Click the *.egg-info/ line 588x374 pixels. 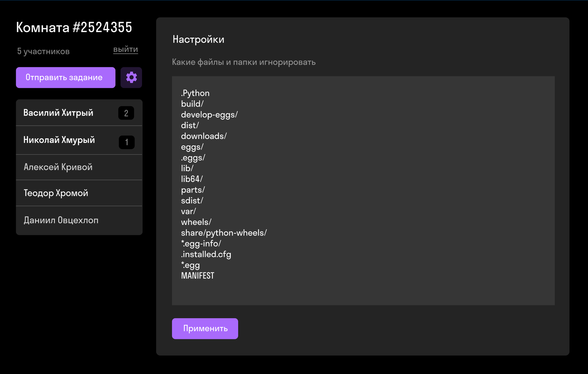click(201, 244)
